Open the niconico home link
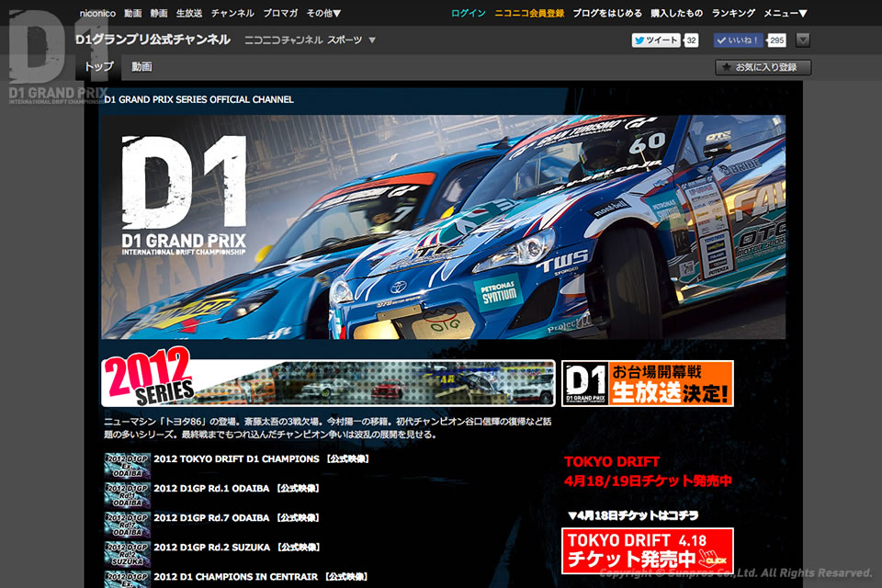The image size is (882, 588). (x=97, y=13)
